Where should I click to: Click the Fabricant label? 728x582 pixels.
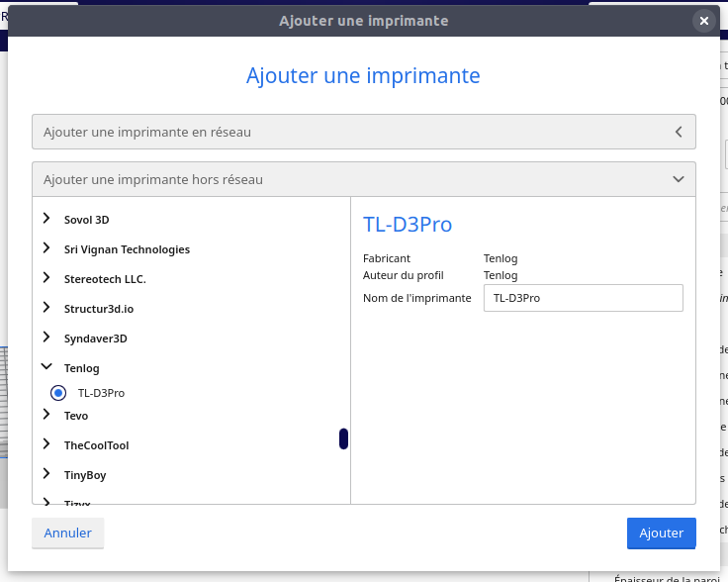(387, 258)
